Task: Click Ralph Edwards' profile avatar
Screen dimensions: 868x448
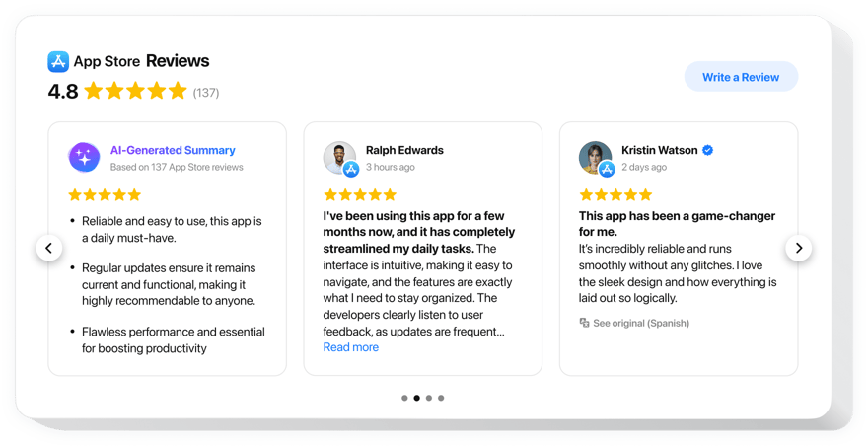Action: pyautogui.click(x=338, y=157)
